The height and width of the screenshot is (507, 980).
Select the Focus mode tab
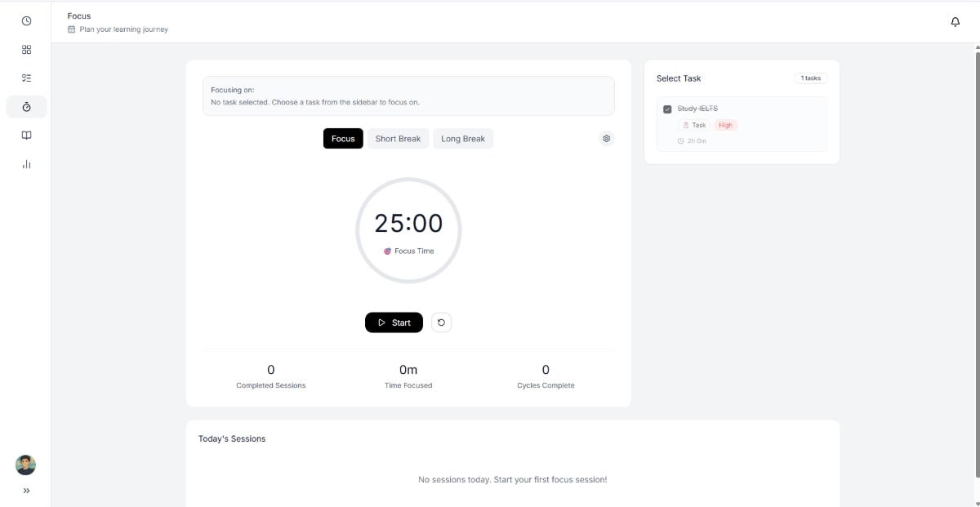click(343, 138)
